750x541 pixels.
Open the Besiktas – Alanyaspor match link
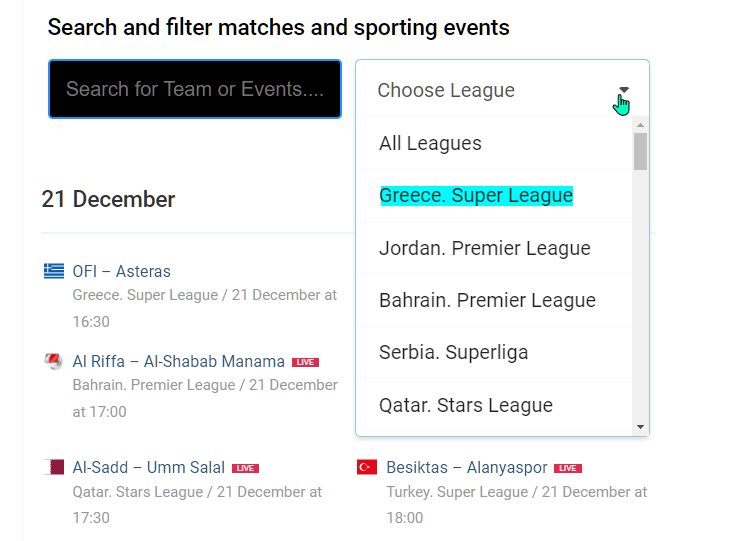[467, 467]
